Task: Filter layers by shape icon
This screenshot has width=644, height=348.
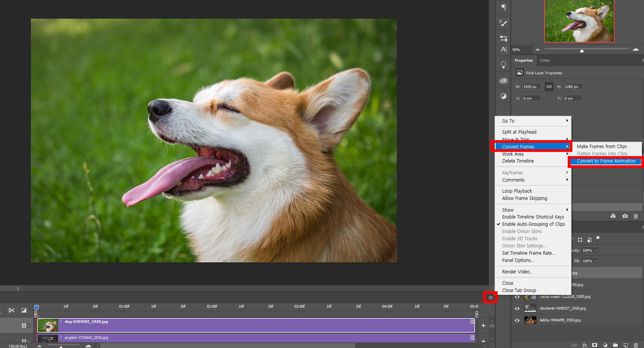Action: [580, 239]
